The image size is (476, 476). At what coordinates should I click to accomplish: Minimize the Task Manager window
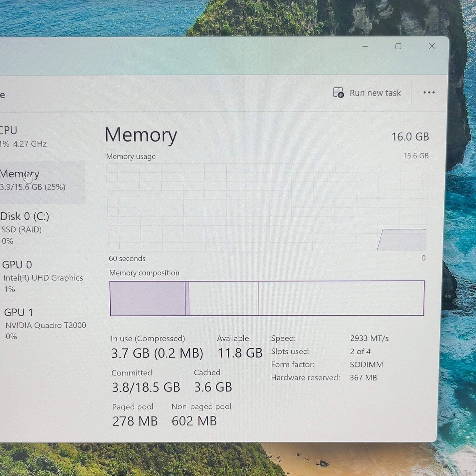(x=366, y=46)
